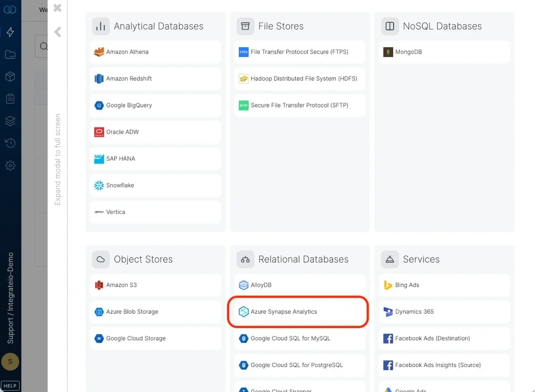Click the search field behind the modal
Screen dimensions: 535x392
click(45, 46)
